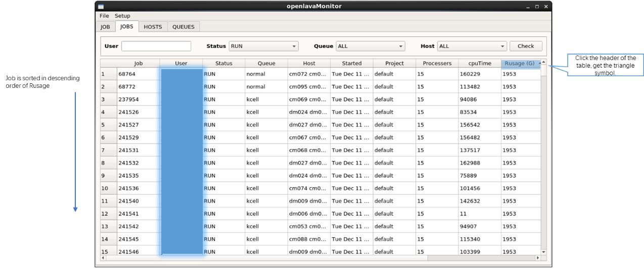Click host cell cm095 in row 2
This screenshot has height=268, width=644.
[309, 87]
